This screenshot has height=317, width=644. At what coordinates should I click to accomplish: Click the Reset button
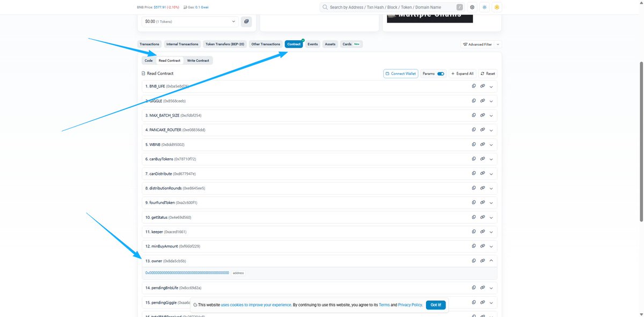[488, 73]
